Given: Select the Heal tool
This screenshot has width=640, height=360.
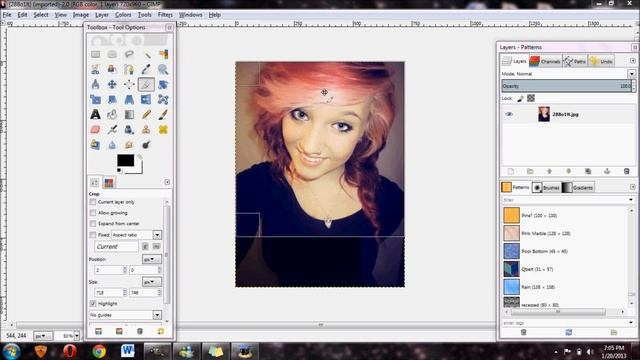Looking at the screenshot, I should [x=163, y=130].
